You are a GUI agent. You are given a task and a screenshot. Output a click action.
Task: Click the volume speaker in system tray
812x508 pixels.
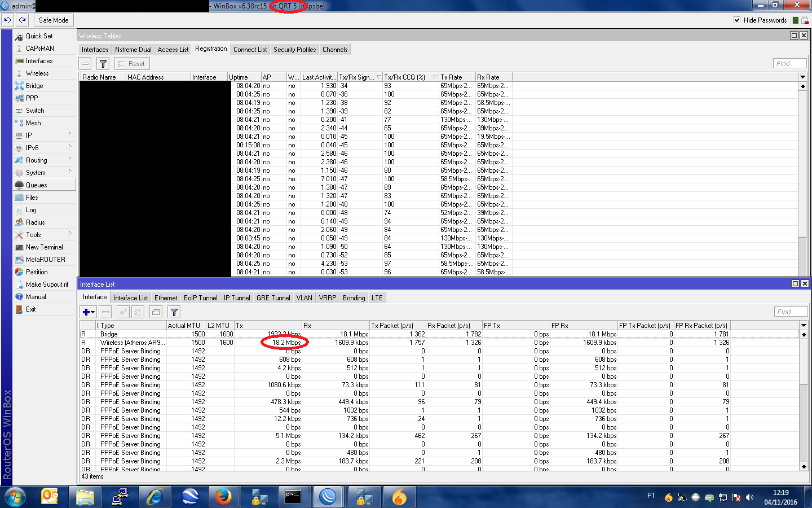point(749,497)
